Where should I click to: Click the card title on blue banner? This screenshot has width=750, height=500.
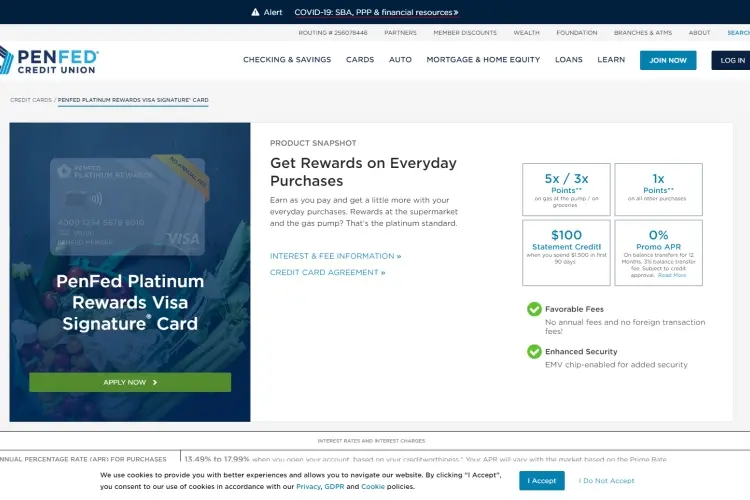(x=130, y=302)
